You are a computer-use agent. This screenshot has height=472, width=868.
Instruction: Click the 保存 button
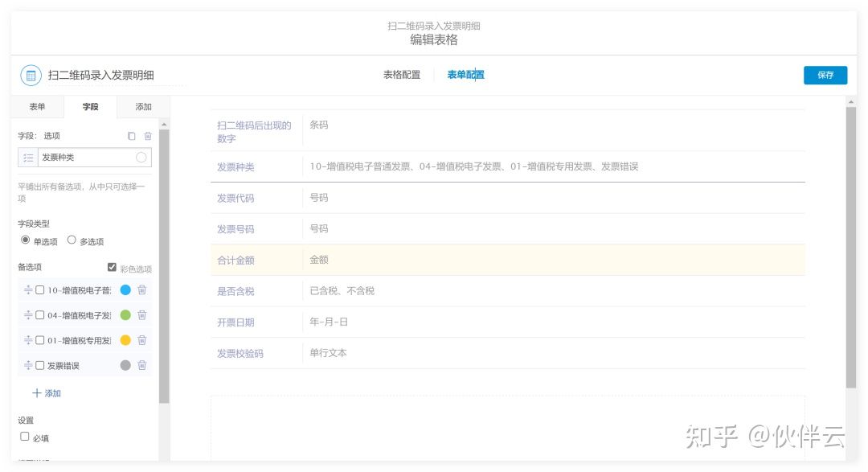(x=825, y=75)
